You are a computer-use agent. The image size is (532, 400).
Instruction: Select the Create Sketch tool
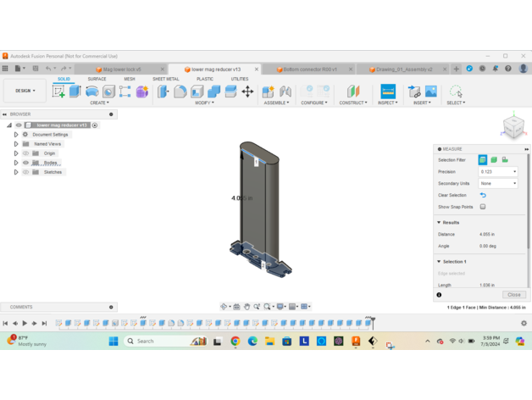pyautogui.click(x=58, y=92)
